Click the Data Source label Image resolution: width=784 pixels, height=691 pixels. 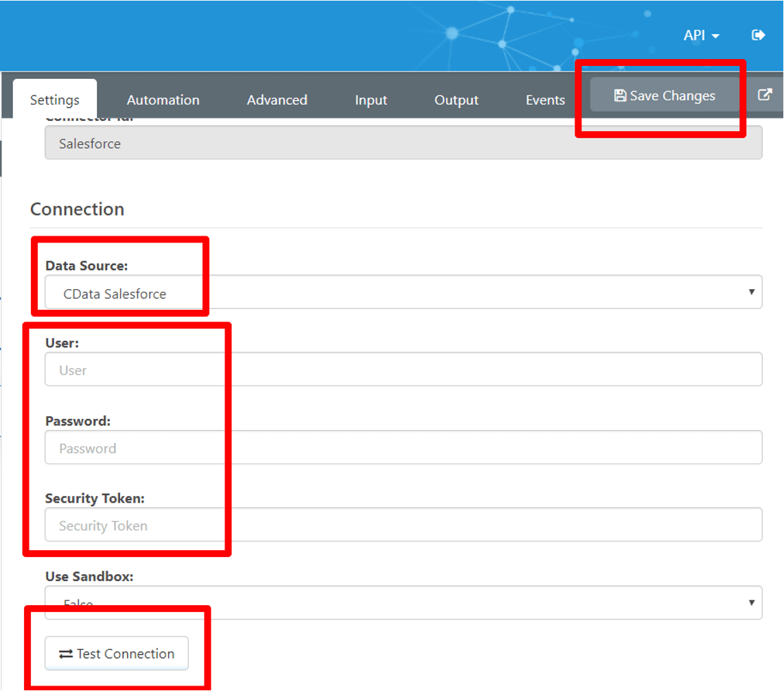point(87,266)
